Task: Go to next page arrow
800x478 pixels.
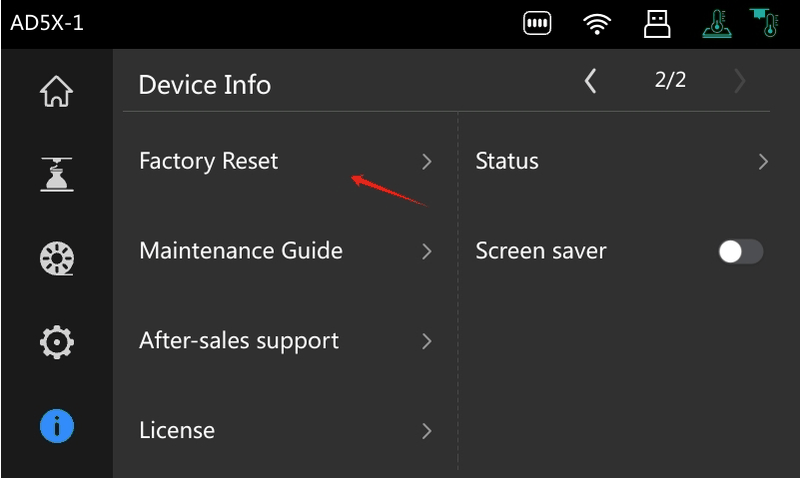Action: click(740, 81)
